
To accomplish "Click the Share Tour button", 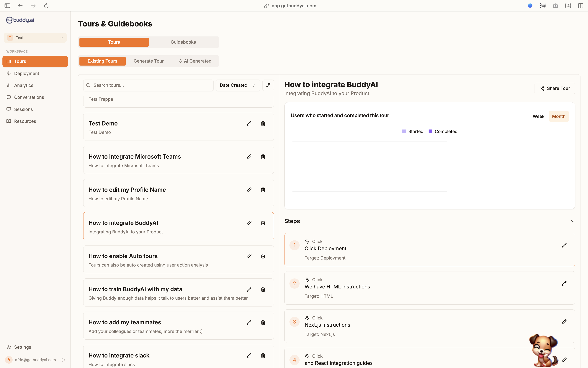I will pos(554,88).
